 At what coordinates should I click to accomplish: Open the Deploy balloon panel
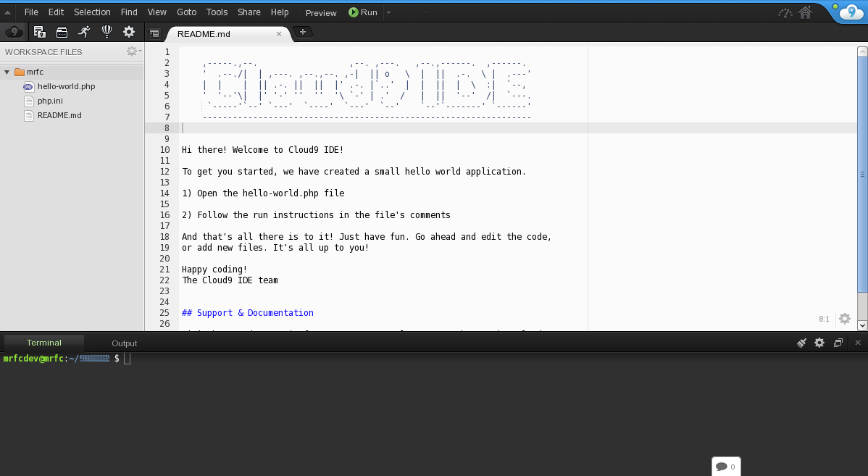[107, 32]
